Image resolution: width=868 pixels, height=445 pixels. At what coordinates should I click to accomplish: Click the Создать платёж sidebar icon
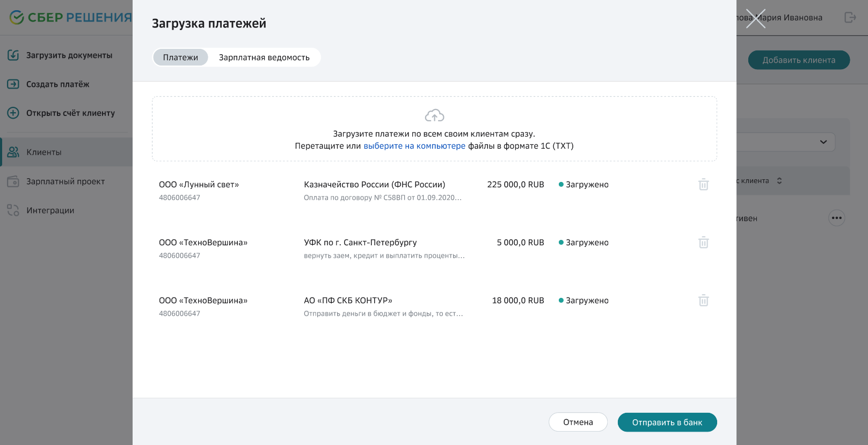coord(13,84)
